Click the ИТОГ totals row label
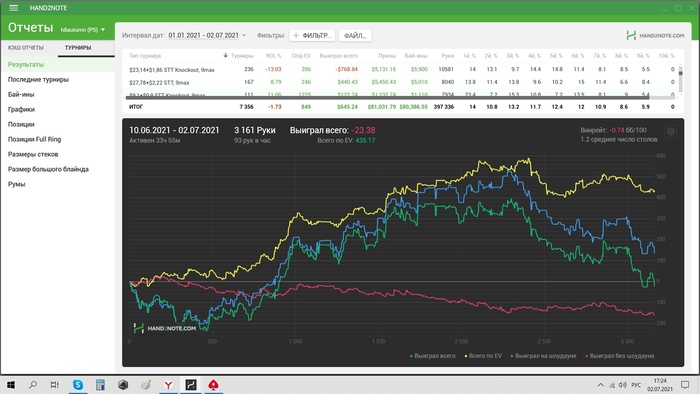 pos(136,107)
